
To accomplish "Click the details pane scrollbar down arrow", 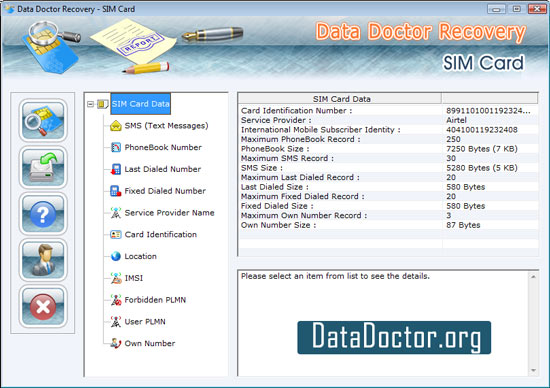I will click(533, 370).
